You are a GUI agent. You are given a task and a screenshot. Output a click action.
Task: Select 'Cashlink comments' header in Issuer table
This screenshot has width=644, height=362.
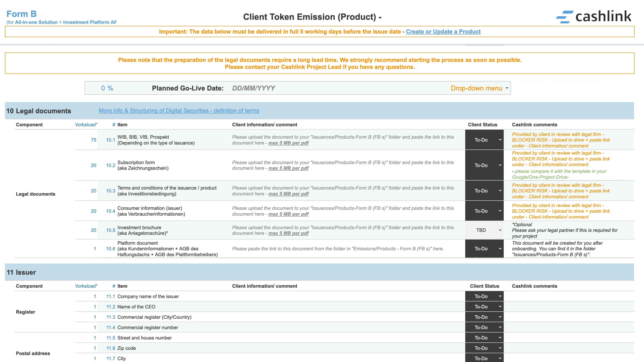pos(535,286)
